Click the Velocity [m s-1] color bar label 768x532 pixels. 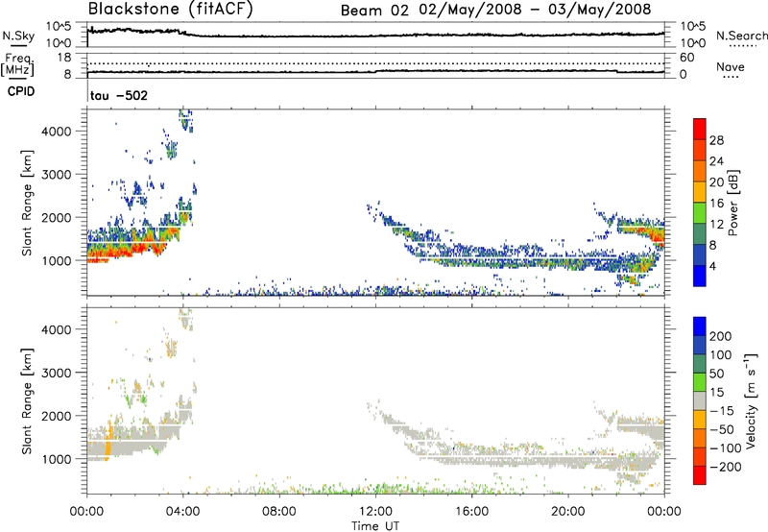pyautogui.click(x=751, y=400)
